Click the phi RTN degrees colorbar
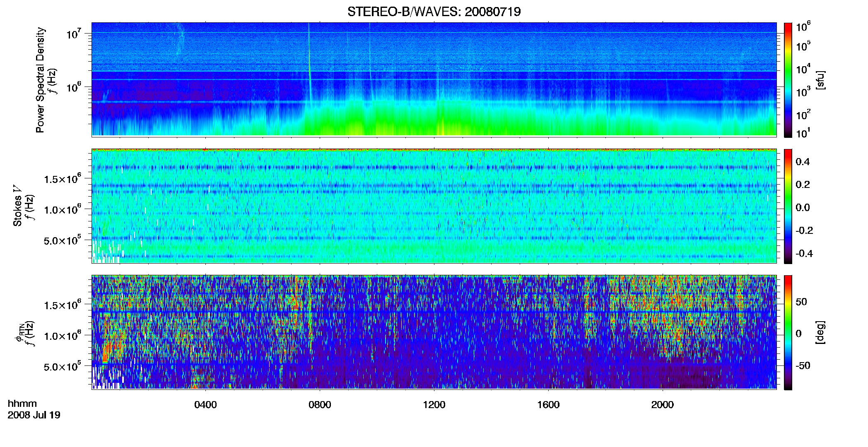The width and height of the screenshot is (868, 447). click(788, 332)
